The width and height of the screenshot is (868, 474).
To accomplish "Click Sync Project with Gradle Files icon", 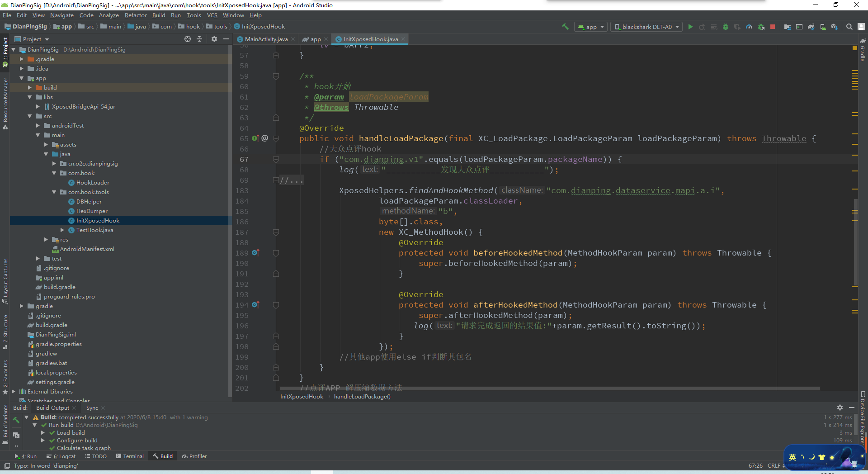I will [x=811, y=27].
